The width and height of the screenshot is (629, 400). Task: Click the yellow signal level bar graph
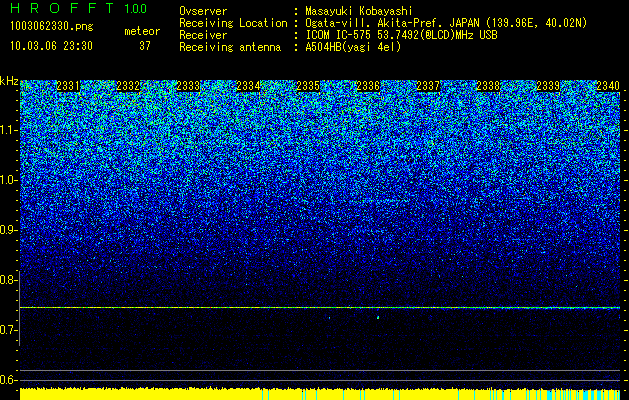(x=320, y=394)
